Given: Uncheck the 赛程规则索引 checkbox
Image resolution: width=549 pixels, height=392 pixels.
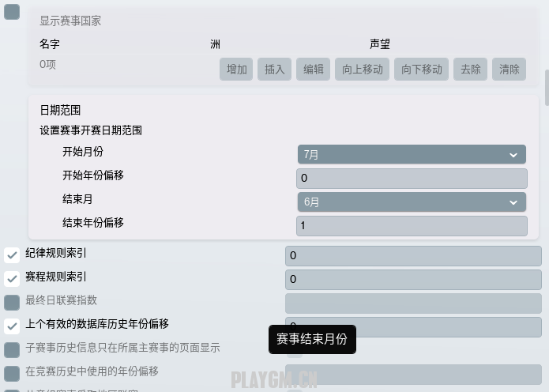Looking at the screenshot, I should coord(12,279).
